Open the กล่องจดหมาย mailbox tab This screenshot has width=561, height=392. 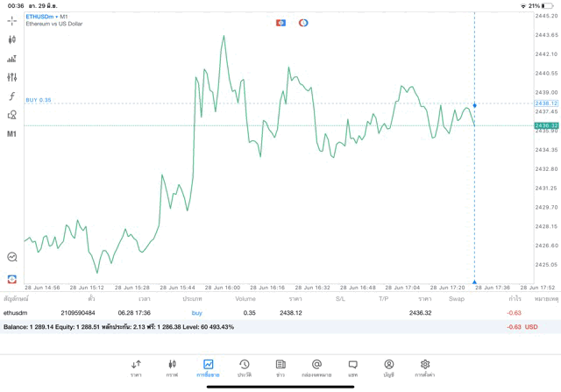pyautogui.click(x=316, y=367)
